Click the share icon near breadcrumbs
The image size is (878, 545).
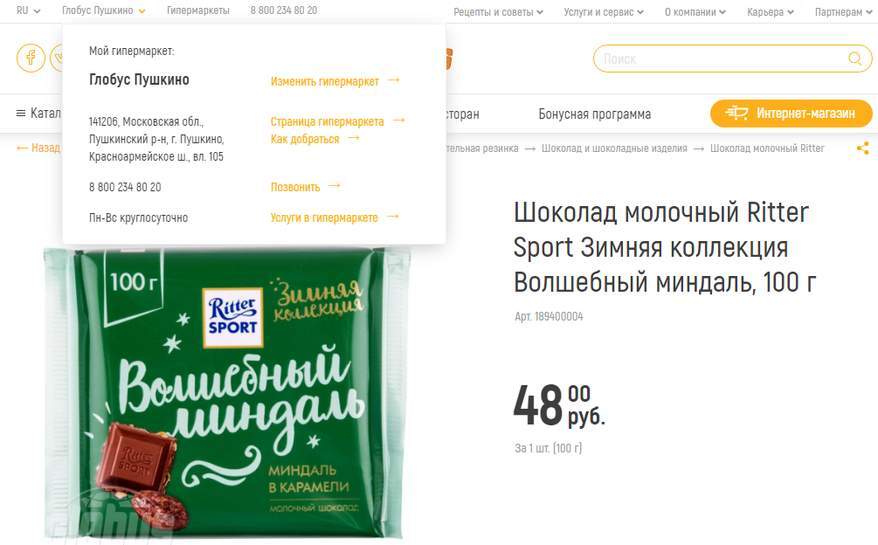863,148
